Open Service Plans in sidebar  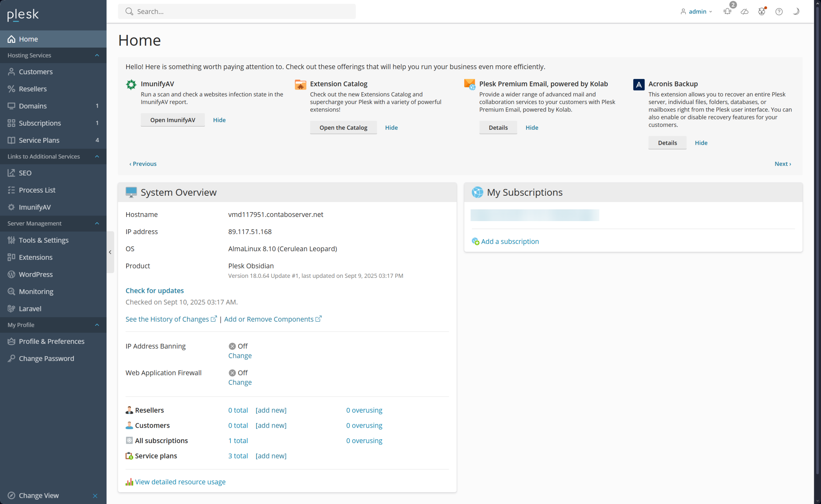click(53, 140)
